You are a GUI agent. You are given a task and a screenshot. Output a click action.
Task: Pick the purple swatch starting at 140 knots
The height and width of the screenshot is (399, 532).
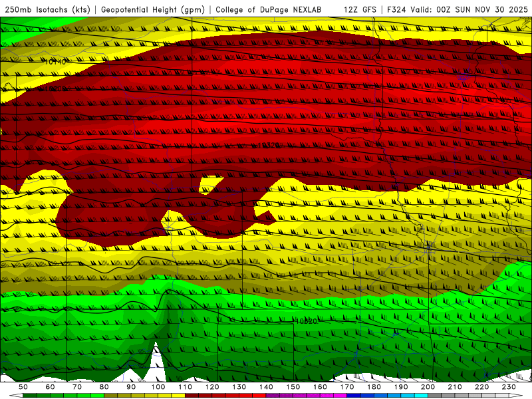pyautogui.click(x=273, y=396)
